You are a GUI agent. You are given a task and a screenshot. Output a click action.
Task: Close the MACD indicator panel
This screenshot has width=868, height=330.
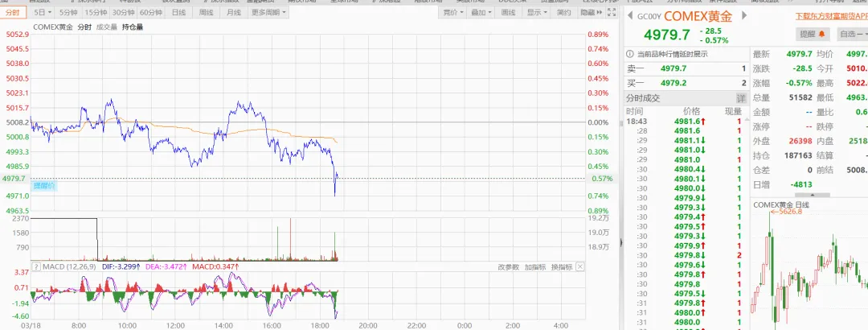click(x=579, y=266)
